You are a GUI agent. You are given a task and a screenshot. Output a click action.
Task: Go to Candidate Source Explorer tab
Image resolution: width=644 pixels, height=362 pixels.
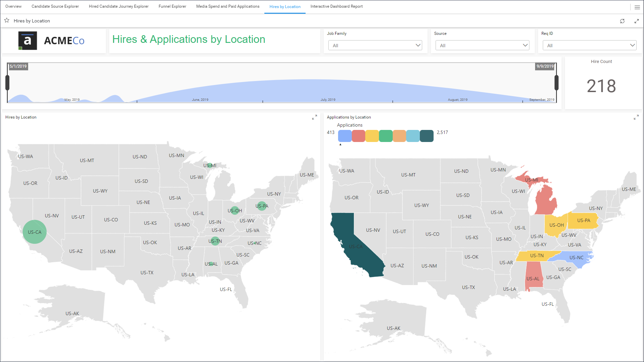tap(55, 6)
